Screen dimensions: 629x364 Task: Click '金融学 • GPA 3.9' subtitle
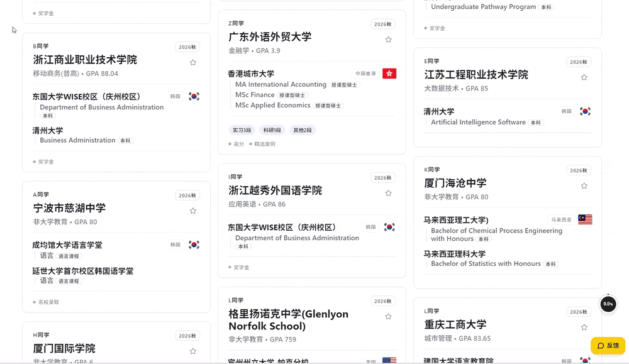[x=254, y=50]
